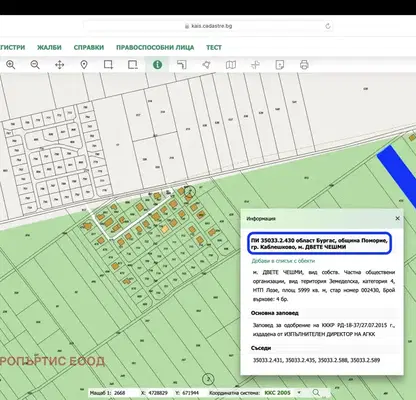Select the rectangle selection tool
Screen dimensions: 416x400
108,65
